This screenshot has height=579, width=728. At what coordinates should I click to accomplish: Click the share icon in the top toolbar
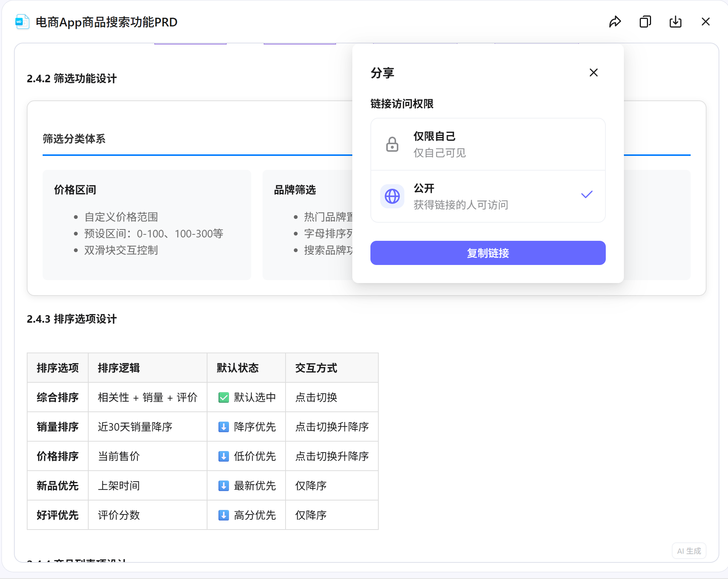(615, 22)
